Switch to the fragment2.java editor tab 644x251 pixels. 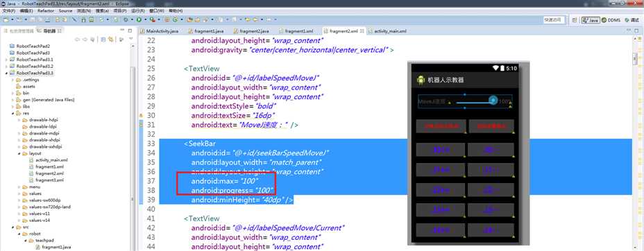[251, 31]
